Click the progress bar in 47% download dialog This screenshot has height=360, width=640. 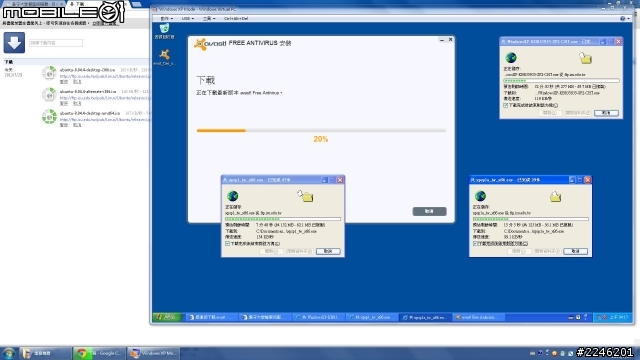(x=283, y=219)
